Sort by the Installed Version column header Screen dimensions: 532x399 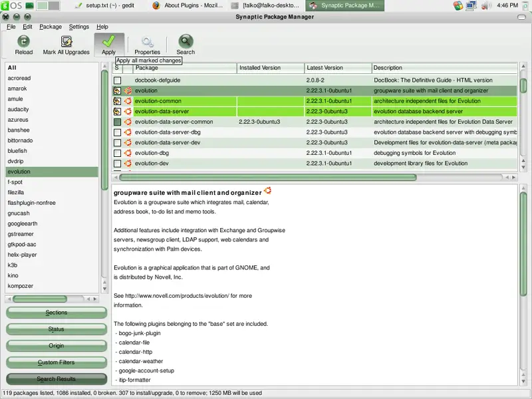tap(271, 68)
